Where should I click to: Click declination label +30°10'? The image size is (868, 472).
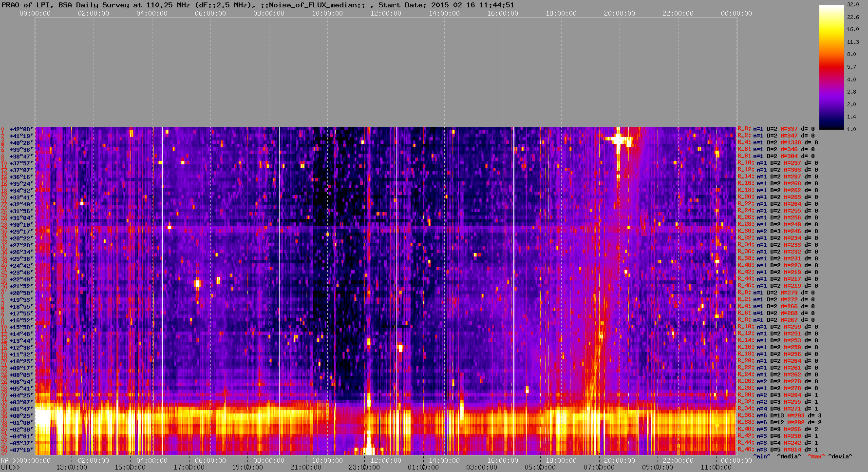pos(21,225)
